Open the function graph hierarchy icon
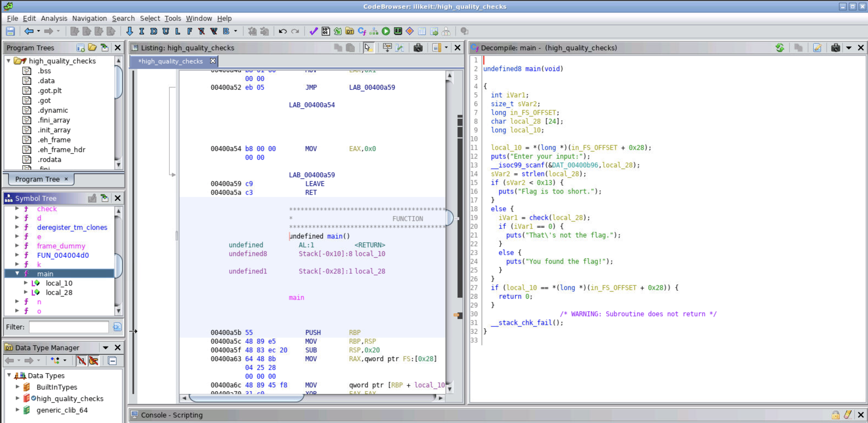This screenshot has height=423, width=868. (374, 31)
